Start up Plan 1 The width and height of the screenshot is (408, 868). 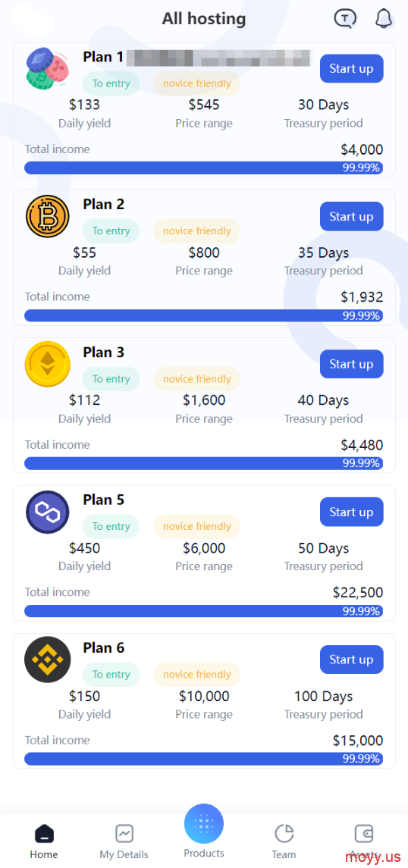point(352,69)
